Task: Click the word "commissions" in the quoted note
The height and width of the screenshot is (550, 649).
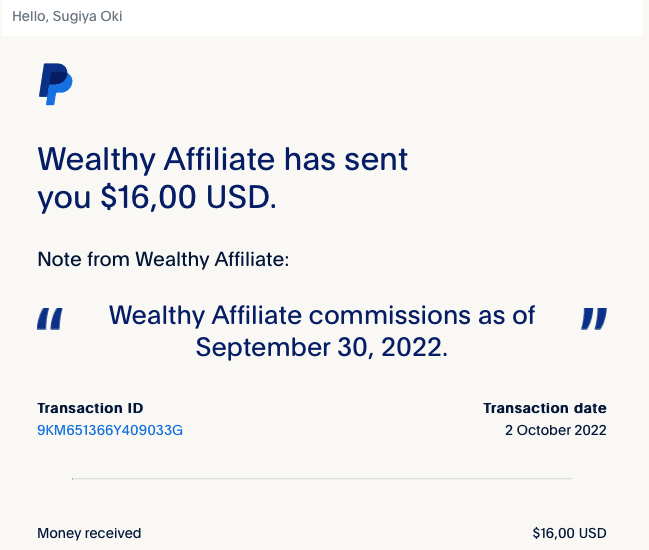Action: pos(389,316)
